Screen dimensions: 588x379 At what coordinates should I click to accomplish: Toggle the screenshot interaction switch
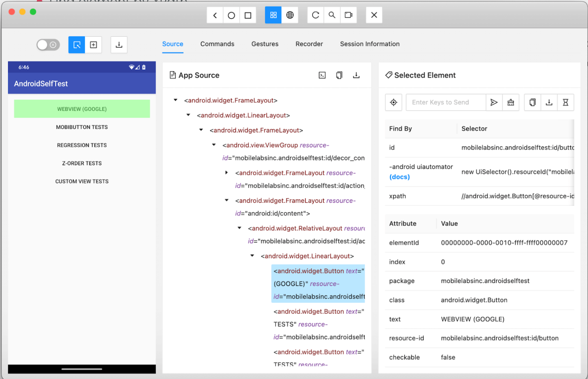pos(48,45)
